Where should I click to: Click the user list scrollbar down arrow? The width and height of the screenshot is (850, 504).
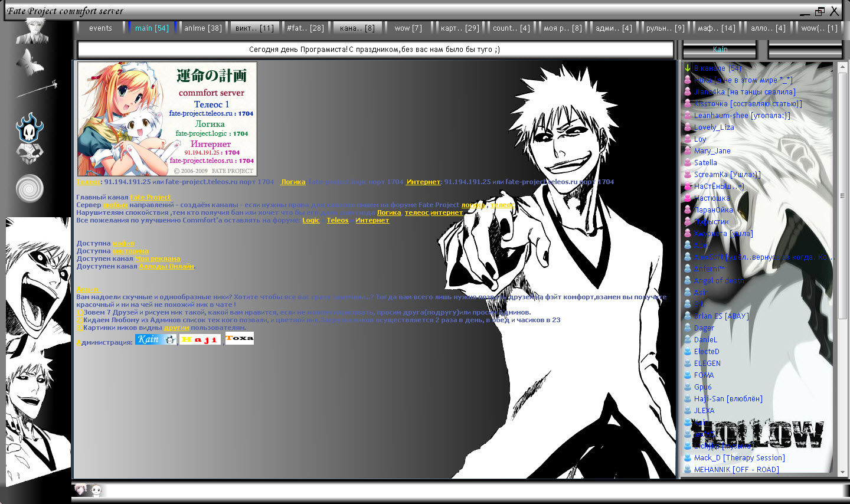point(842,472)
